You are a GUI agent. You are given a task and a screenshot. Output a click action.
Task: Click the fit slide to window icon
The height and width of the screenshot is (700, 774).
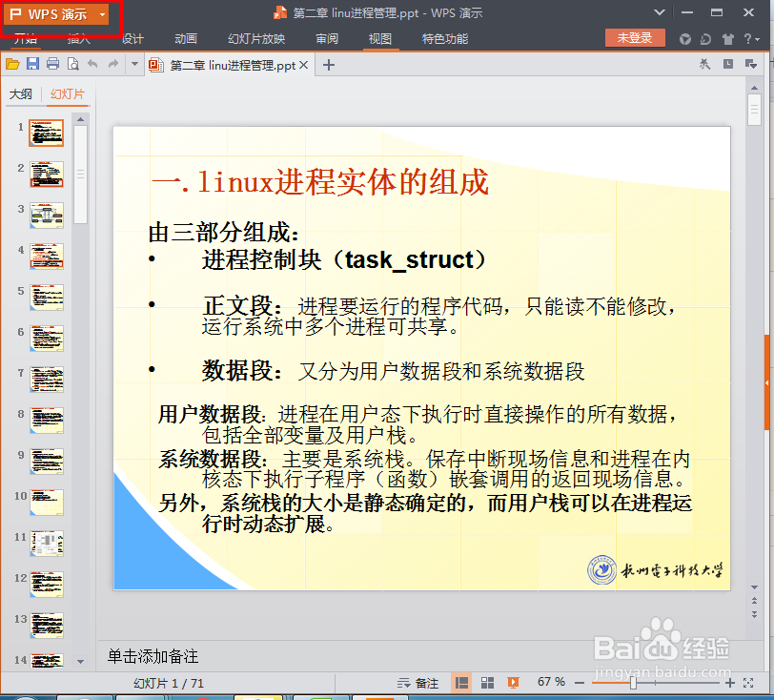point(748,683)
